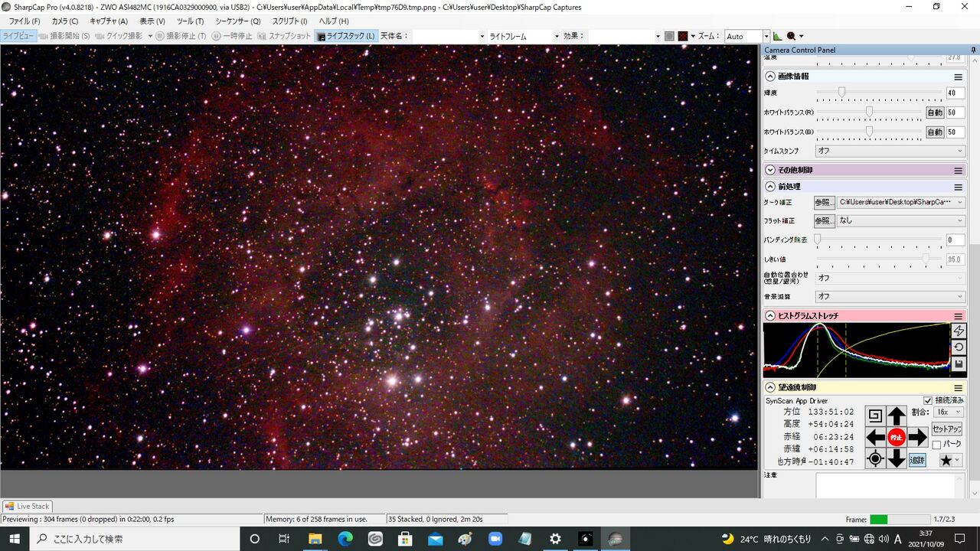Screen dimensions: 980x551
Task: Open Microsoft Edge from the taskbar
Action: pyautogui.click(x=345, y=539)
